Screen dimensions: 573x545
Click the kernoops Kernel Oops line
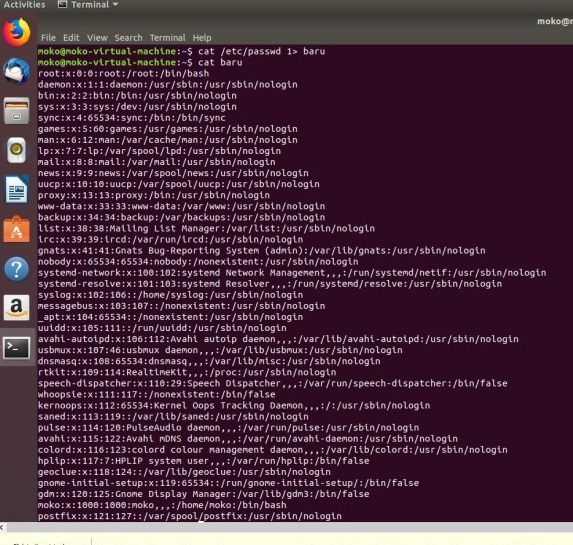[x=234, y=405]
